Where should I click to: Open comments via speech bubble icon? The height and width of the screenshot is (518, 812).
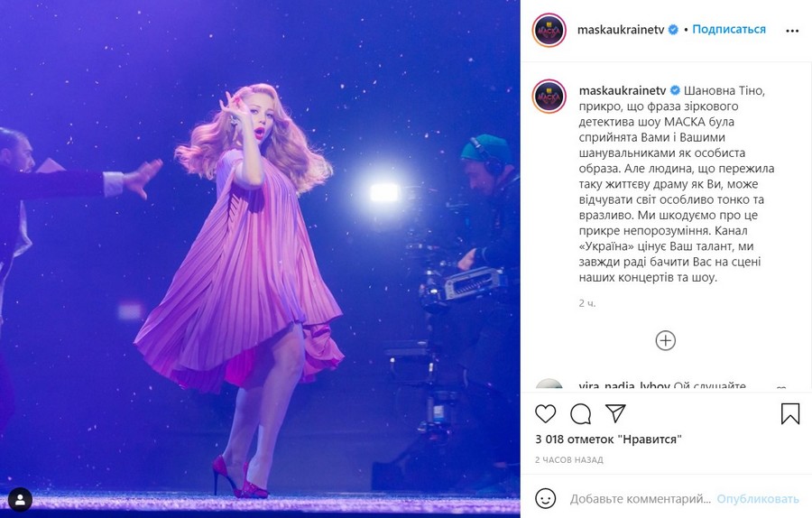point(580,414)
